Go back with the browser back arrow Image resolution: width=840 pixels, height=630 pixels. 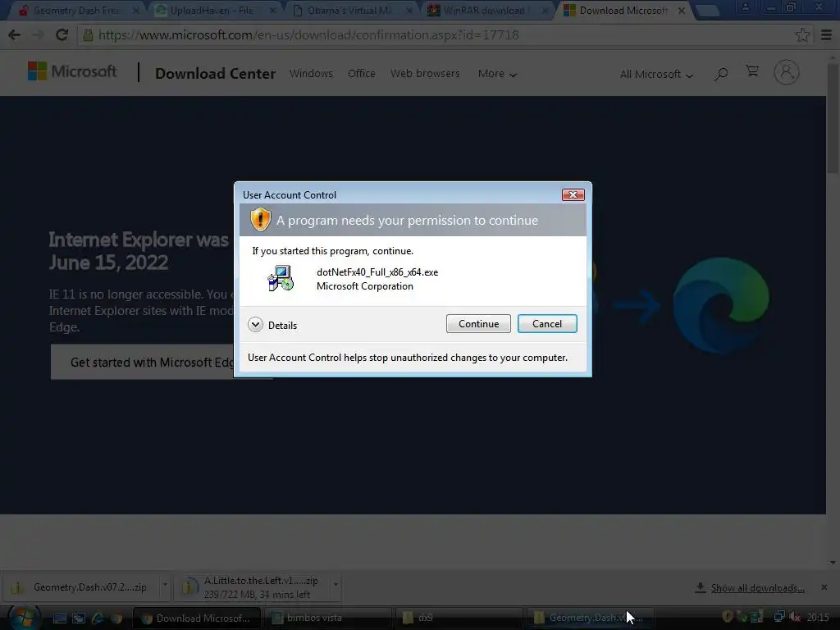click(15, 34)
